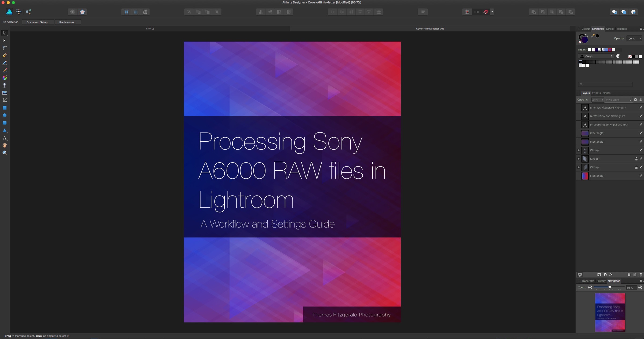Switch to the History tab
This screenshot has height=339, width=644.
(x=601, y=281)
